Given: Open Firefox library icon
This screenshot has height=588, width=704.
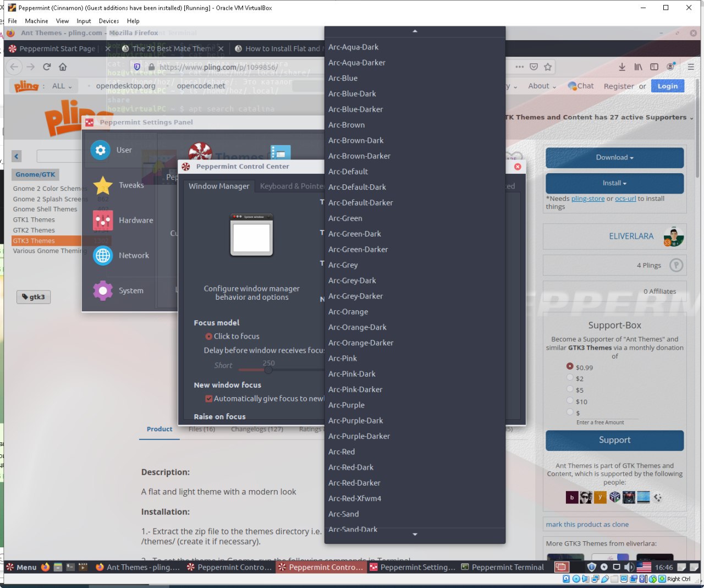Looking at the screenshot, I should coord(638,67).
